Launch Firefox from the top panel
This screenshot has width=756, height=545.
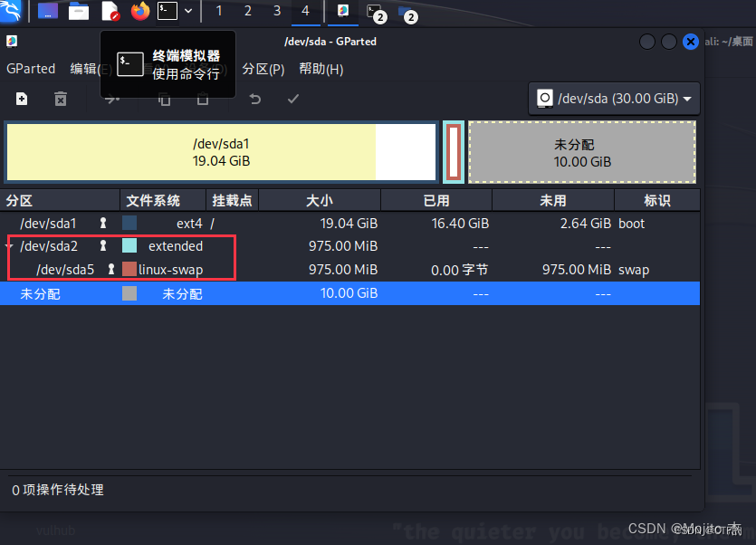(140, 11)
